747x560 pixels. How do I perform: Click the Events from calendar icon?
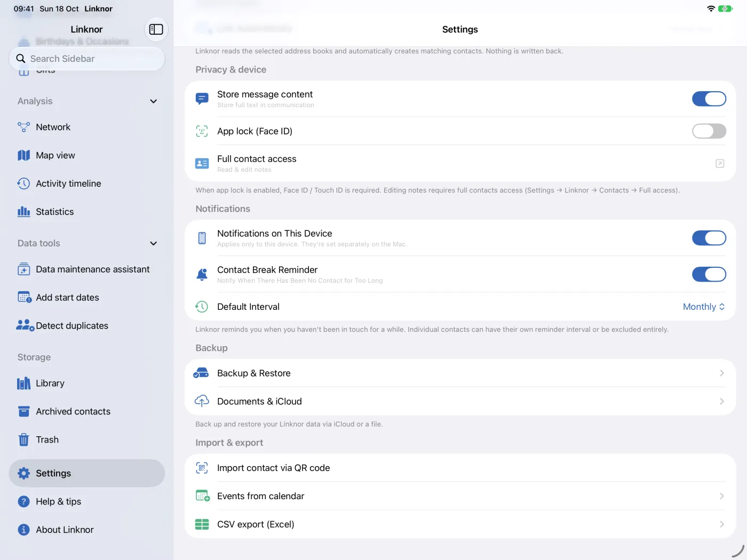pos(202,496)
